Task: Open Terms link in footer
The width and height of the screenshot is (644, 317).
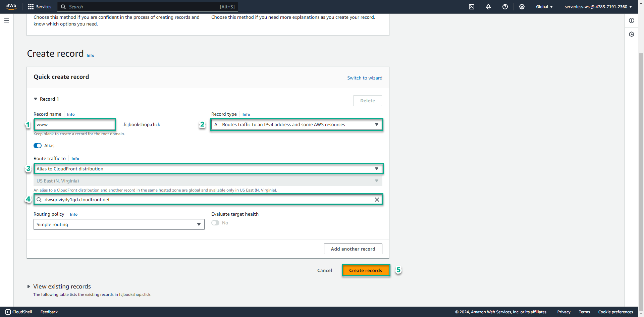Action: tap(584, 312)
